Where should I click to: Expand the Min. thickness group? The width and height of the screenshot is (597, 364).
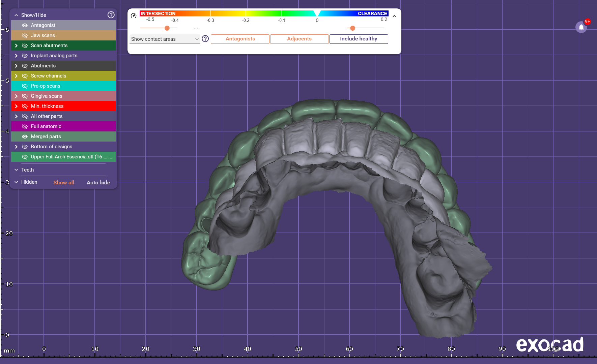(x=16, y=106)
